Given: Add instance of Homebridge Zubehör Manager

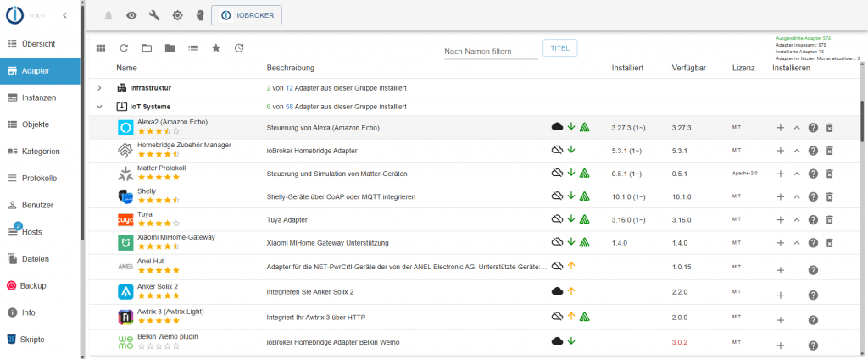Looking at the screenshot, I should pyautogui.click(x=781, y=151).
